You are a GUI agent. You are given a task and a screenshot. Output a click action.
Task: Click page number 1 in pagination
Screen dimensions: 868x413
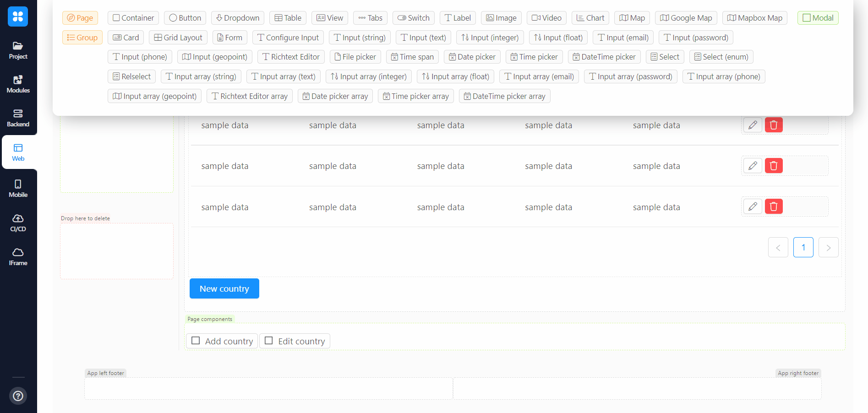point(803,247)
